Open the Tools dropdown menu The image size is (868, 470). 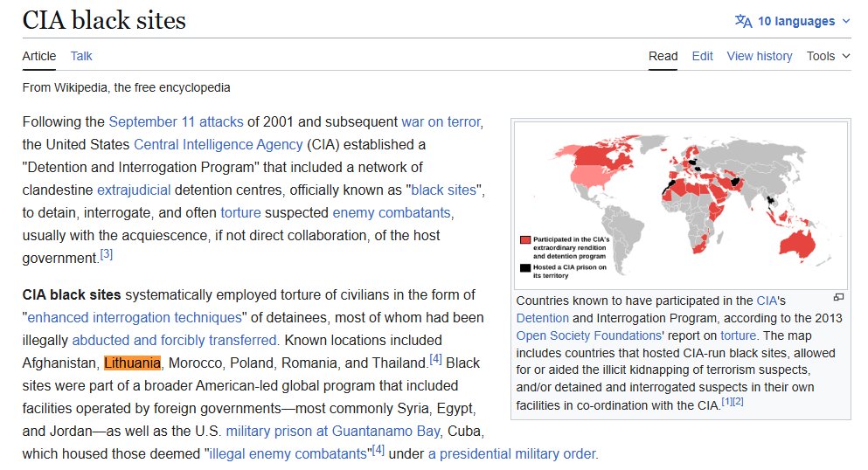point(828,56)
